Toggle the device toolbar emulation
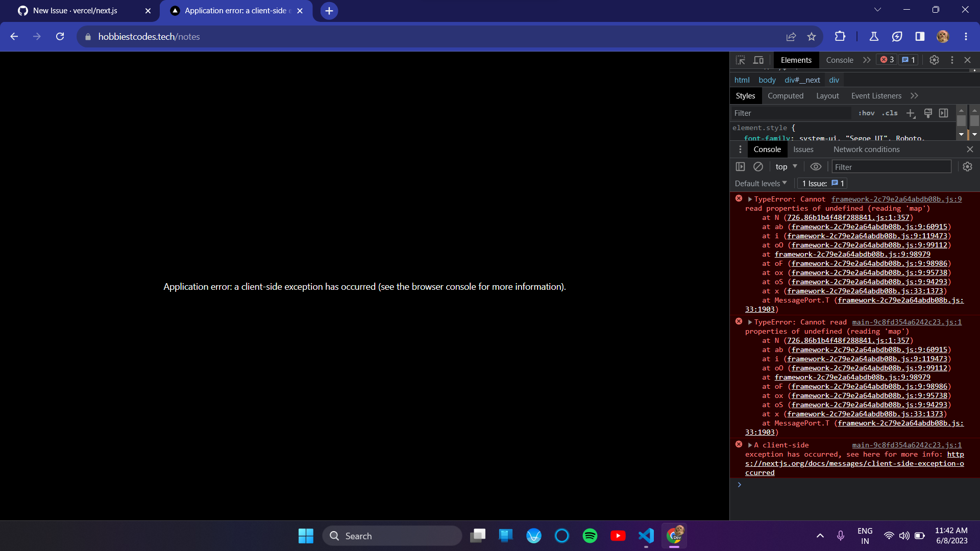The height and width of the screenshot is (551, 980). point(758,60)
